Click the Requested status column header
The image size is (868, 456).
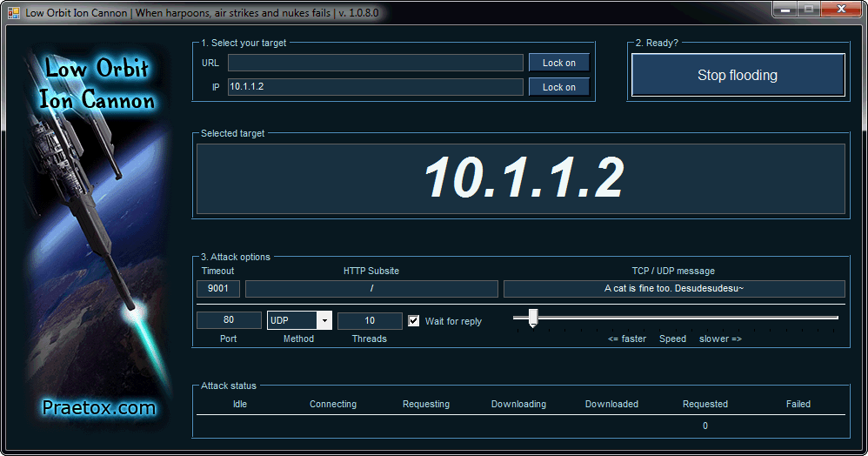tap(705, 404)
